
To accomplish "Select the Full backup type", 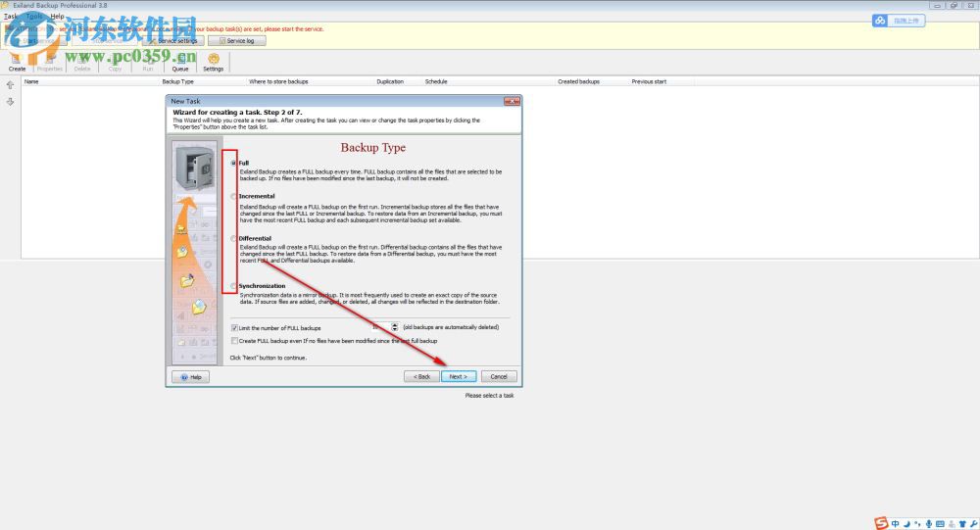I will pyautogui.click(x=234, y=163).
